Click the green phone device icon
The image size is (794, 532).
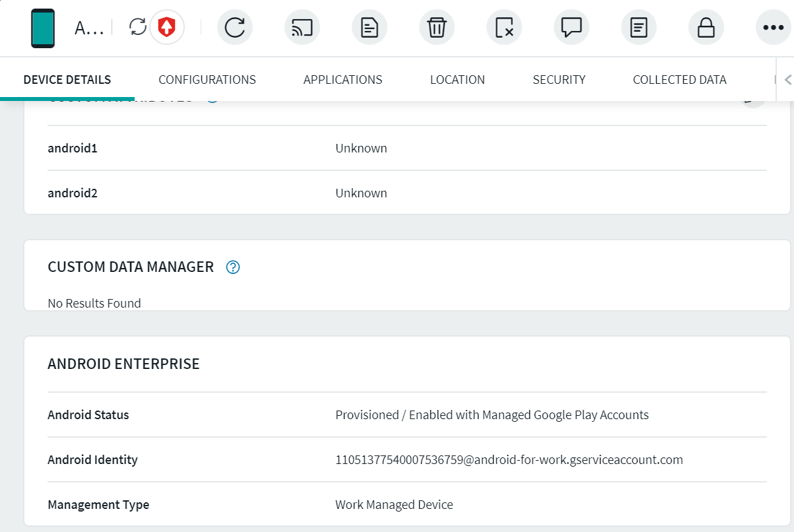point(43,28)
